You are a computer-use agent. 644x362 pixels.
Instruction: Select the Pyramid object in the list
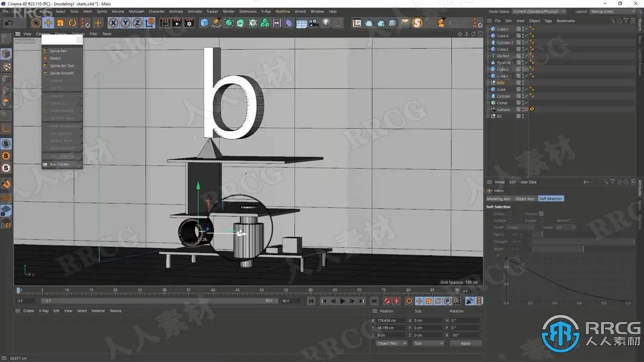[x=503, y=63]
